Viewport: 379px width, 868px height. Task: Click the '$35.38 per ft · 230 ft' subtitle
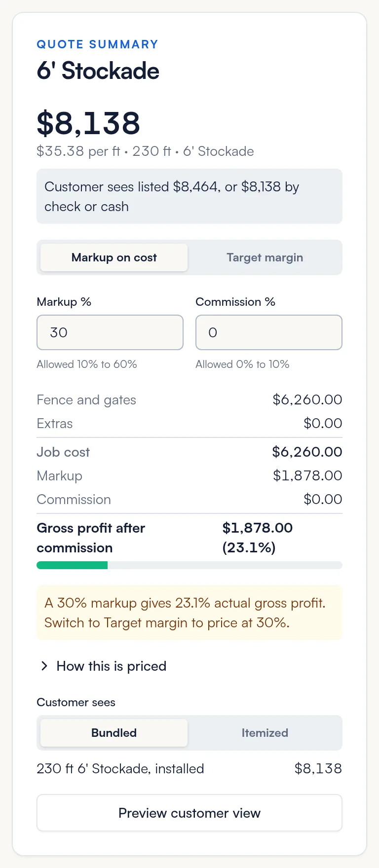click(x=146, y=151)
